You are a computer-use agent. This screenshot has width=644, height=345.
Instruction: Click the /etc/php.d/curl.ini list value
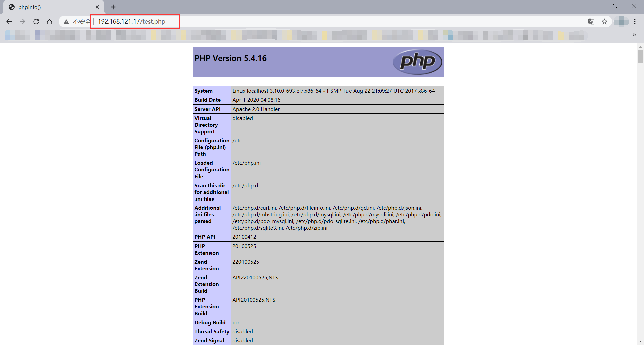click(x=337, y=218)
